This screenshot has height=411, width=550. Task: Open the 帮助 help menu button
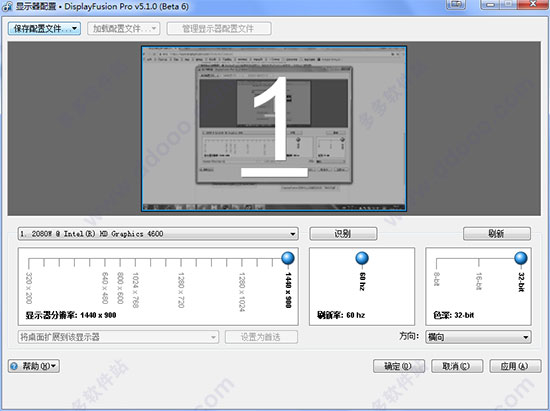(x=34, y=366)
